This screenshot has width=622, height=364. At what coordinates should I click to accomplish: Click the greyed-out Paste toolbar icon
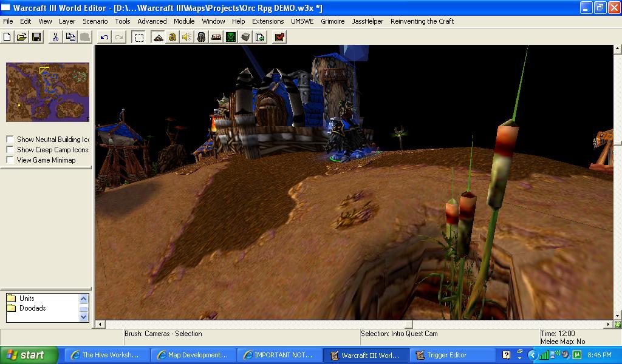(x=85, y=37)
